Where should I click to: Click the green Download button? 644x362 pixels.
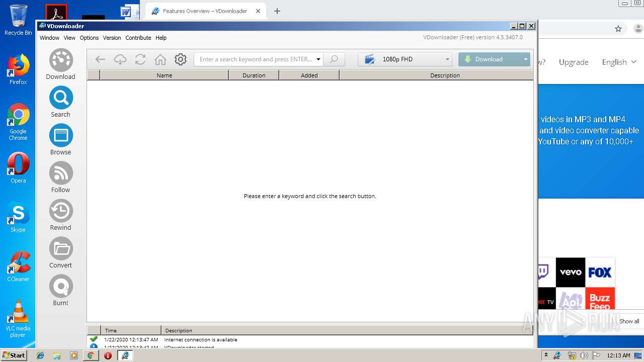pyautogui.click(x=490, y=59)
